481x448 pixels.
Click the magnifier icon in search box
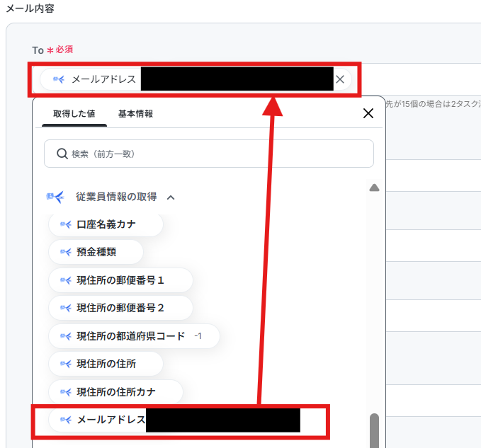coord(62,154)
